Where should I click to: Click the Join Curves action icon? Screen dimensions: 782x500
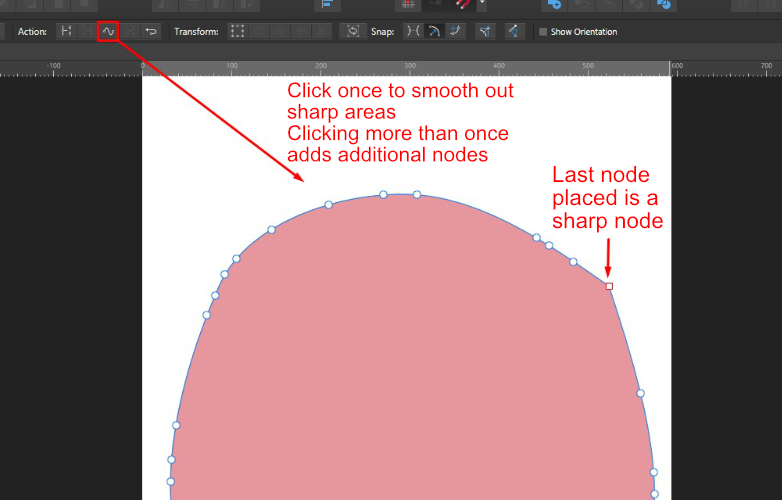coord(130,31)
